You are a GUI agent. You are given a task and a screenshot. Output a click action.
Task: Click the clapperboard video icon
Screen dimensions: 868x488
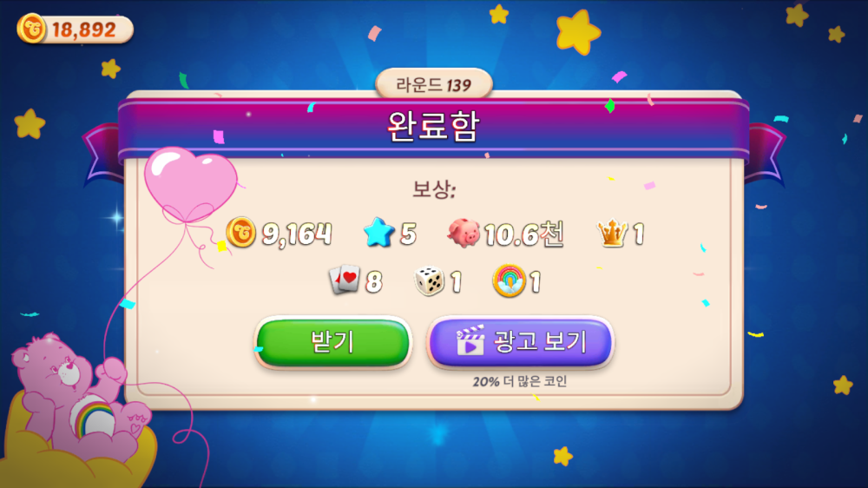[x=470, y=340]
